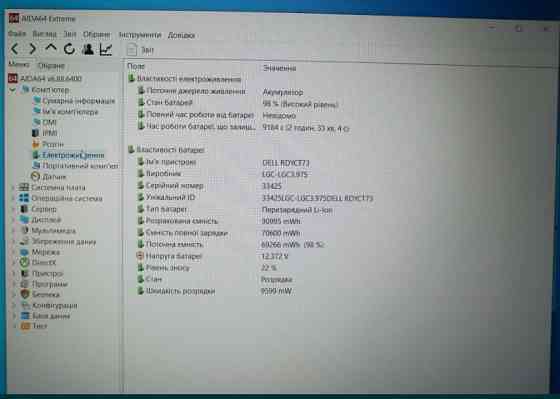The image size is (560, 399).
Task: Select the AIDA64 v6.88.6400 root node
Action: coord(45,78)
